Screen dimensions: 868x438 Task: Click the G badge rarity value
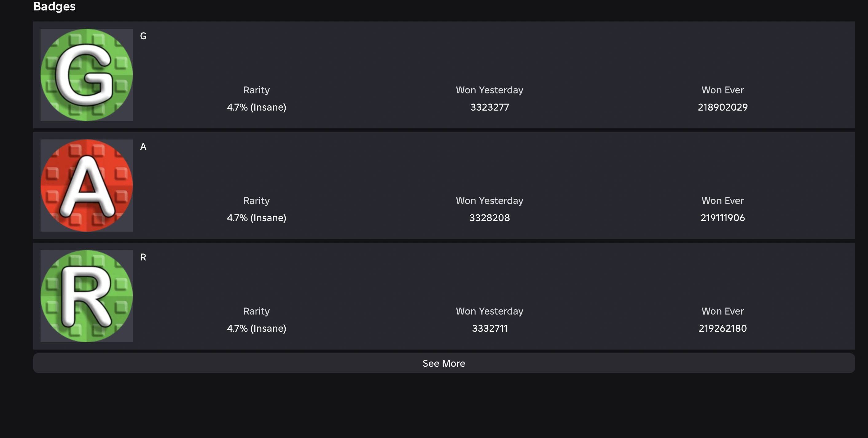[256, 107]
